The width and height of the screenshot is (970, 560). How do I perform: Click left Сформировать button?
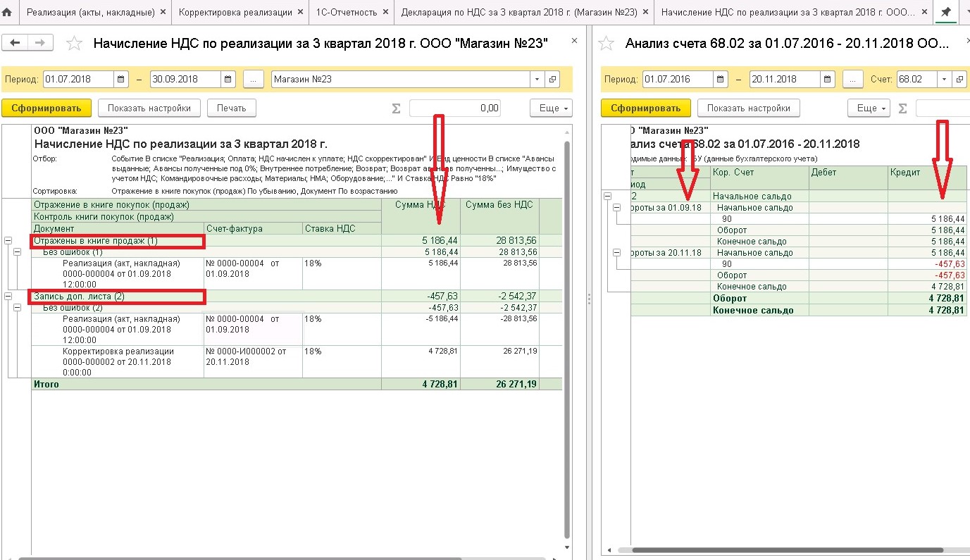click(x=46, y=108)
